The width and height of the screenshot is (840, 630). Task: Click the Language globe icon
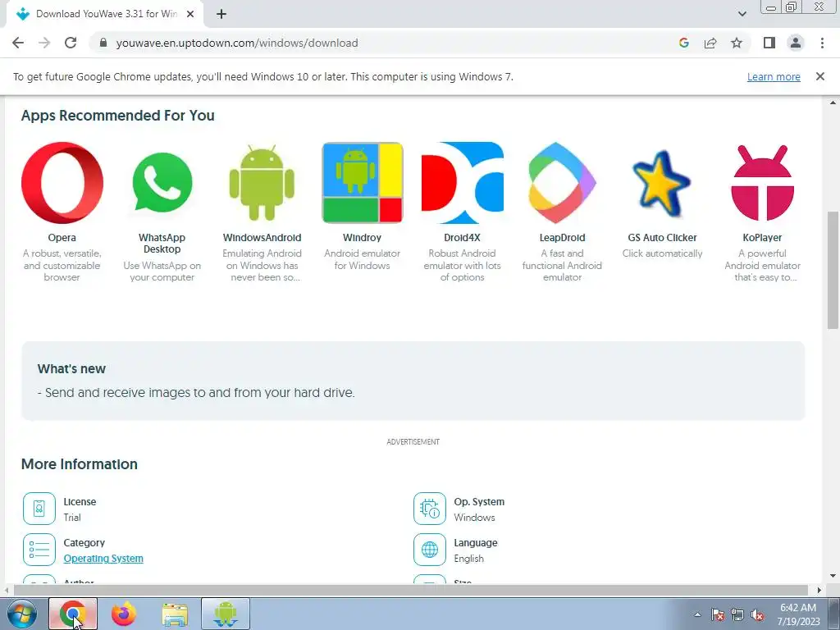430,549
